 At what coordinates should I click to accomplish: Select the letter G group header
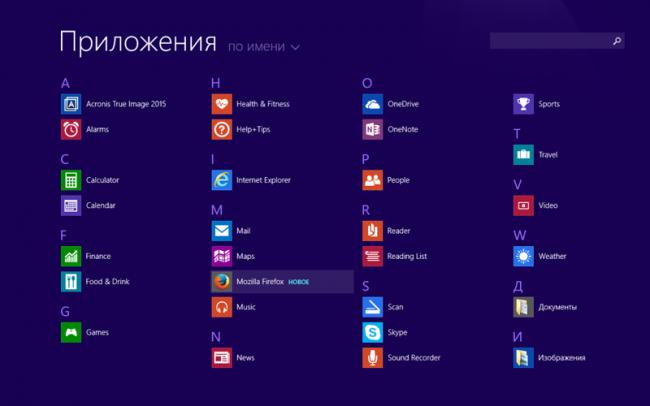pos(65,311)
